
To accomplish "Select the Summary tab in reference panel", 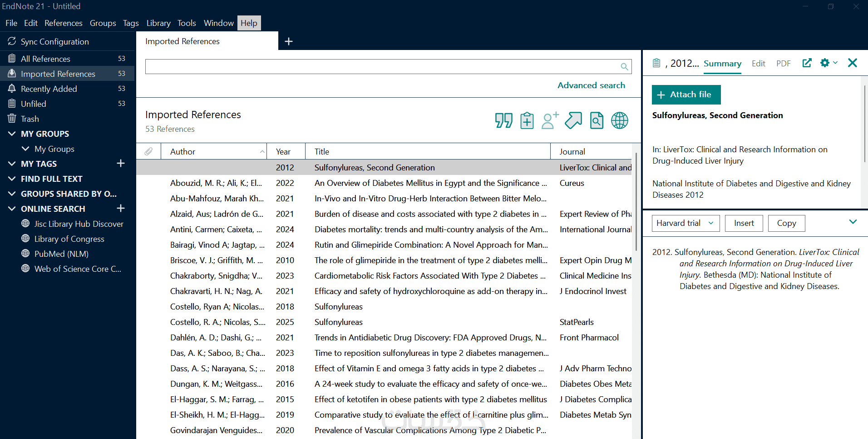I will point(722,64).
